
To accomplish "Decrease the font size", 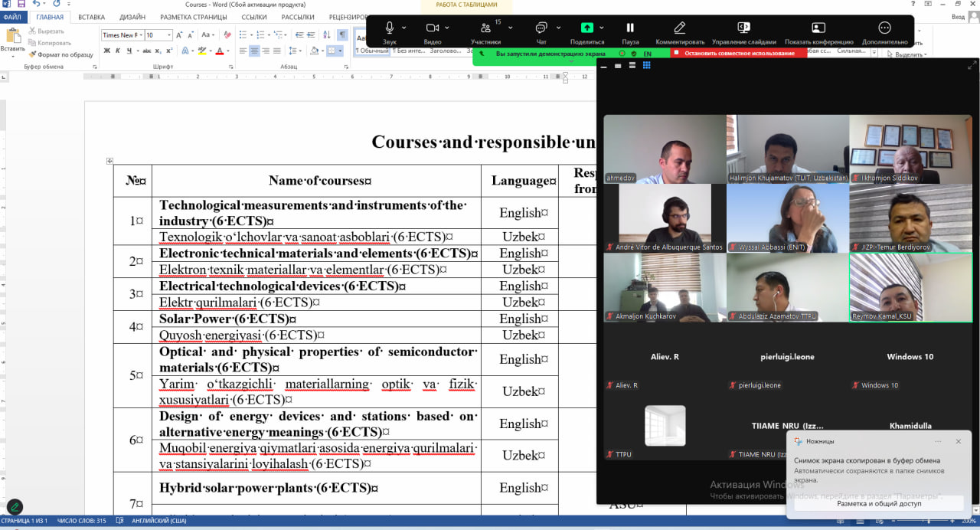I will [x=192, y=35].
